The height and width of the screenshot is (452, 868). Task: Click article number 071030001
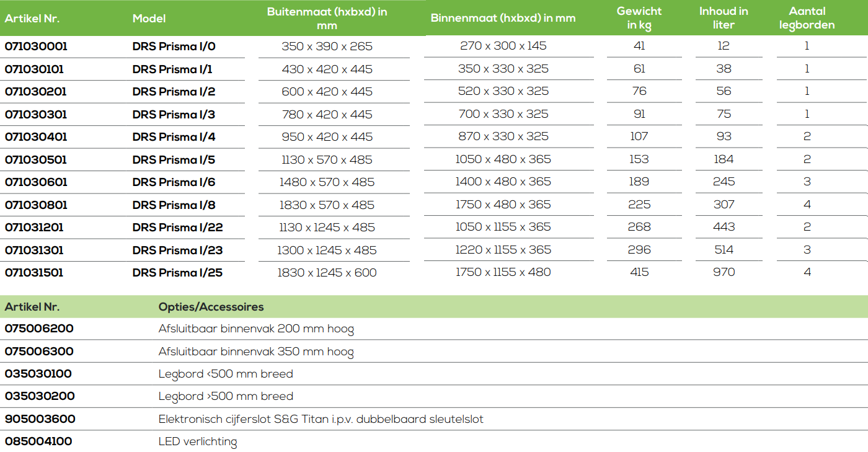tap(36, 47)
